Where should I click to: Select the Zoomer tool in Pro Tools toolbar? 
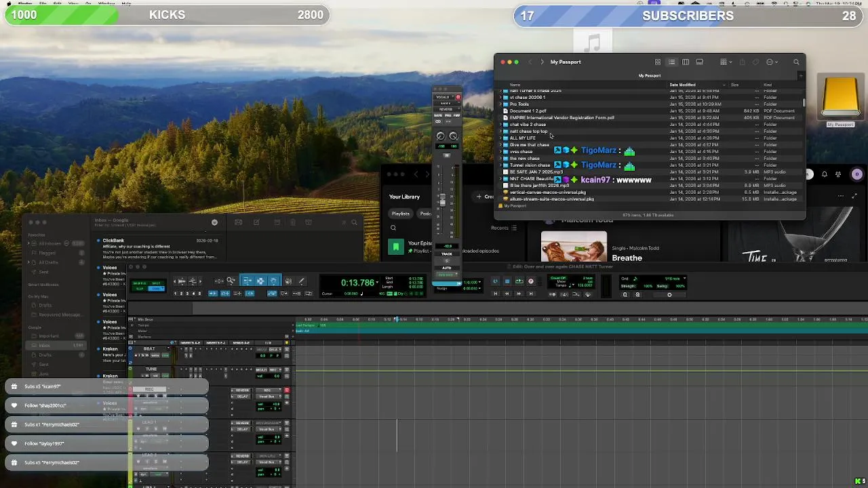pyautogui.click(x=231, y=281)
